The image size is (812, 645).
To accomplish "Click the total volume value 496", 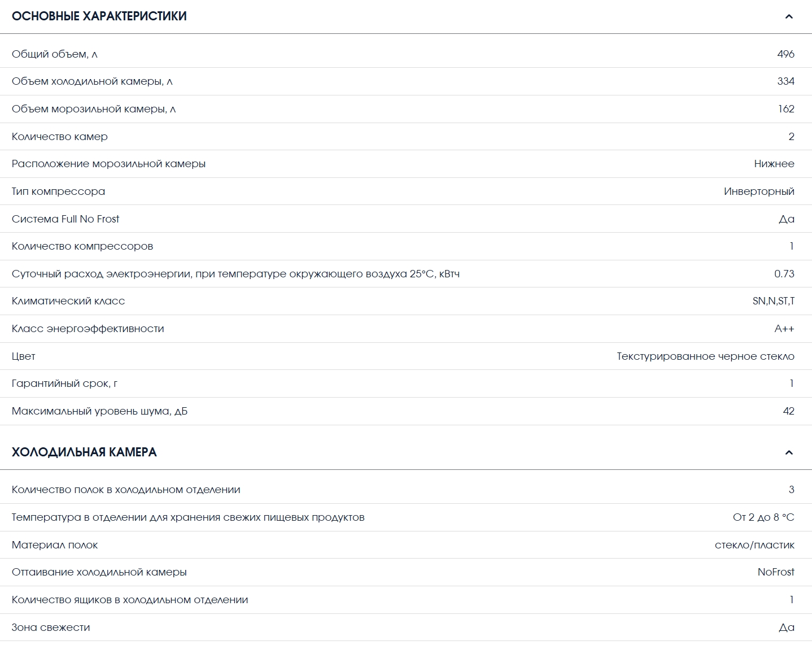I will (x=785, y=54).
